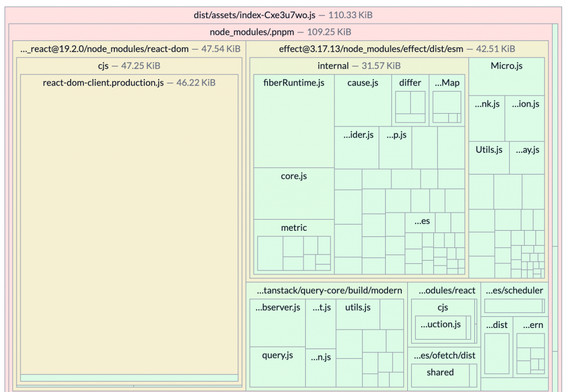The width and height of the screenshot is (566, 392).
Task: Select the cjs 47.25 KiB folder header
Action: click(x=129, y=66)
